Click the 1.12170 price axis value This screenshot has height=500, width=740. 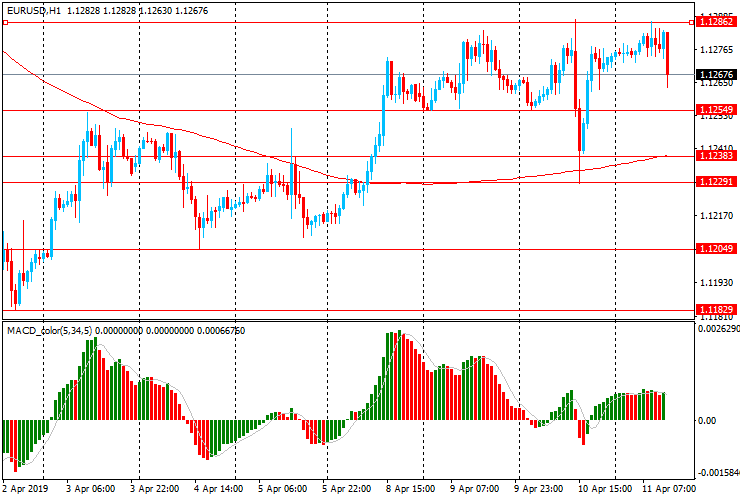pyautogui.click(x=717, y=216)
